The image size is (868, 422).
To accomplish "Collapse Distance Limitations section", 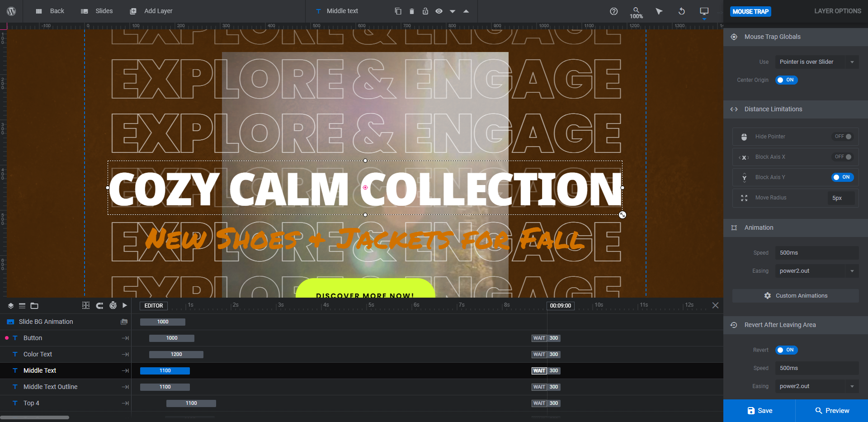I will pyautogui.click(x=796, y=109).
